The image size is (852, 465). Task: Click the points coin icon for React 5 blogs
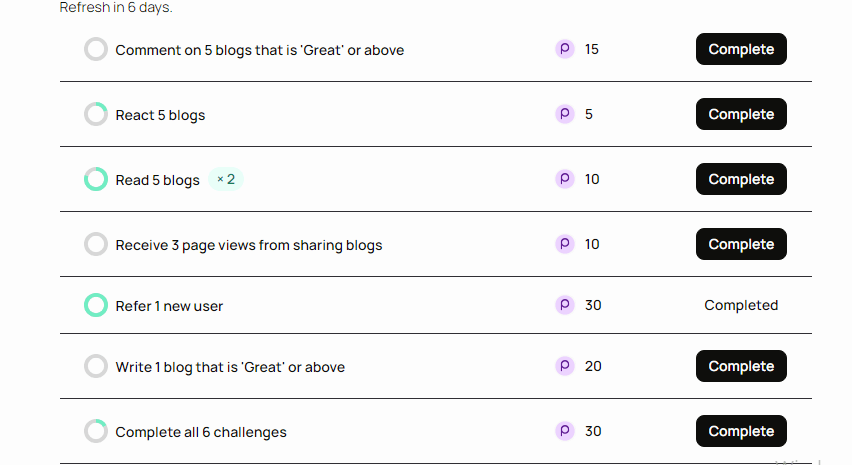pos(565,114)
